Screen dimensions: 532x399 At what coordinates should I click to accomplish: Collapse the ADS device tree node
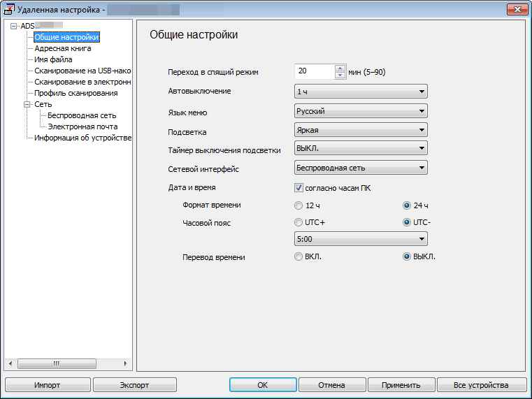pos(13,26)
